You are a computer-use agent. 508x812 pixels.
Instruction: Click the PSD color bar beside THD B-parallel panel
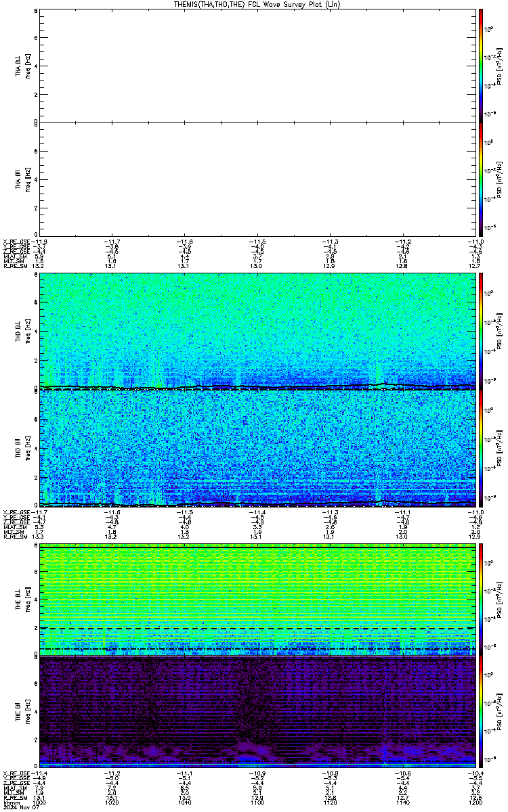pos(481,447)
